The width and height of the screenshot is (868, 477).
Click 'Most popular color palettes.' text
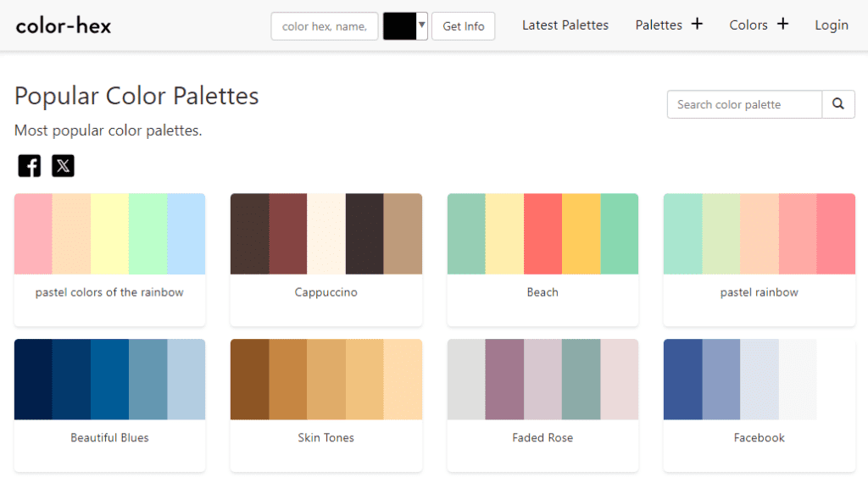pos(108,130)
